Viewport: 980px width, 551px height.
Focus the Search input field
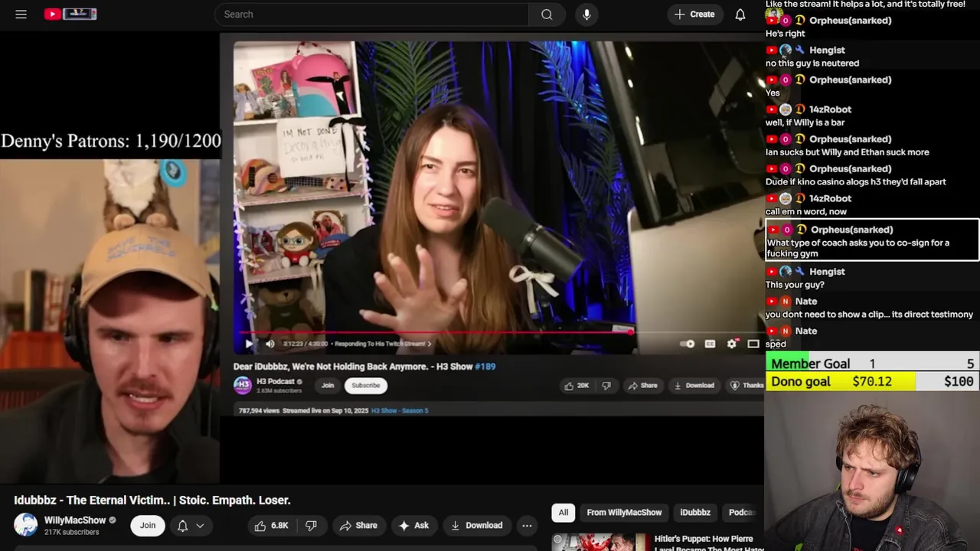point(371,15)
